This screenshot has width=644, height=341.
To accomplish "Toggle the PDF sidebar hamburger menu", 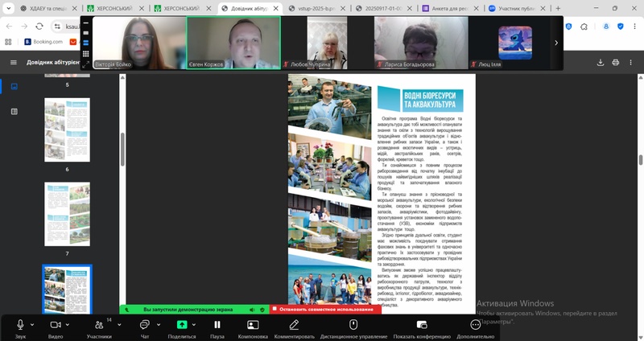I will pos(13,63).
